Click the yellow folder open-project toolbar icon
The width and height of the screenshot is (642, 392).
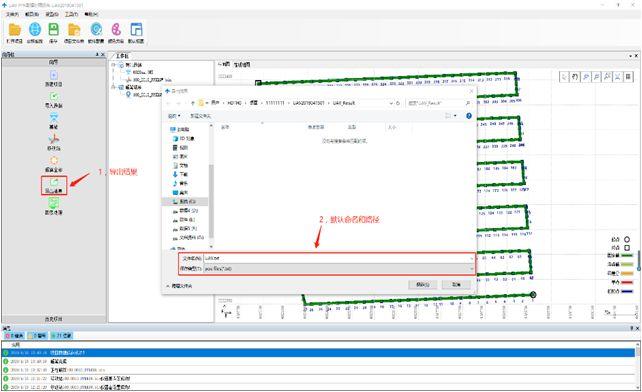(15, 29)
